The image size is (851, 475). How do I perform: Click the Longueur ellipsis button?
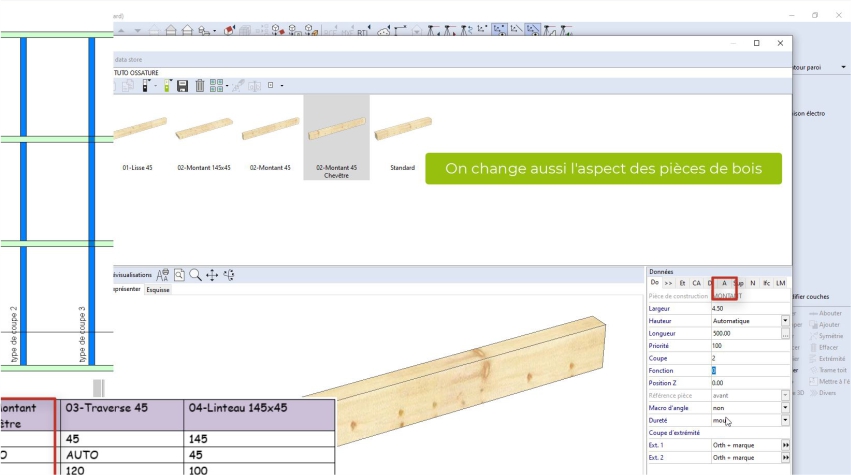pos(785,334)
